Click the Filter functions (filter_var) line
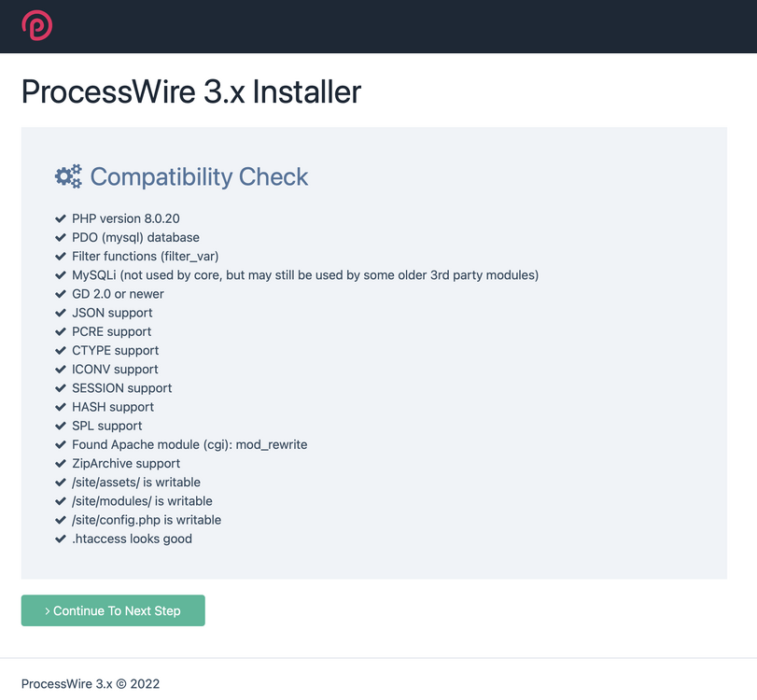This screenshot has height=700, width=757. pos(145,256)
